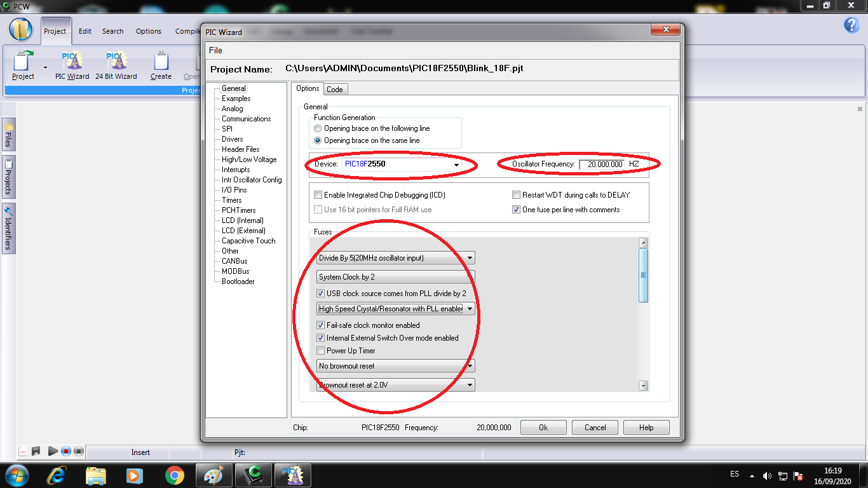The height and width of the screenshot is (488, 868).
Task: Toggle Restart WDT during calls to DELAY
Action: point(517,195)
